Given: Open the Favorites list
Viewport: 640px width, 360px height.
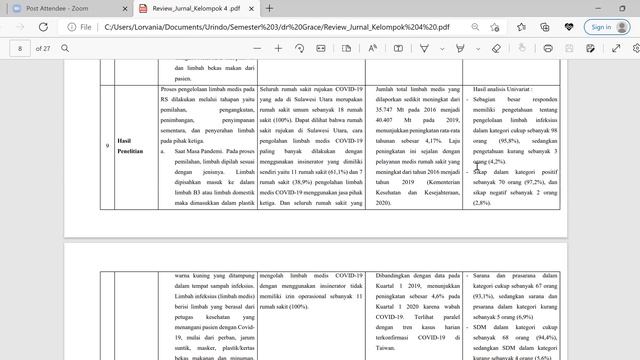Looking at the screenshot, I should pos(521,27).
